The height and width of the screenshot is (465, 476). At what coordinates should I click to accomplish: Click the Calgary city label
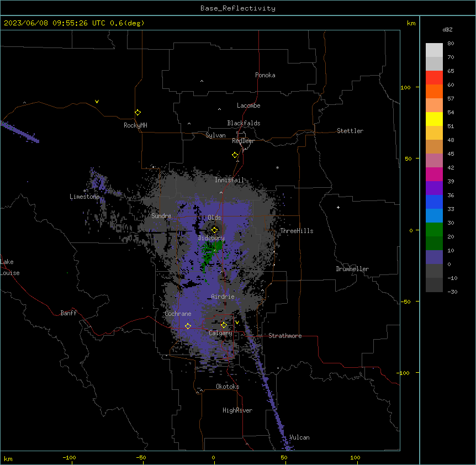click(x=220, y=333)
